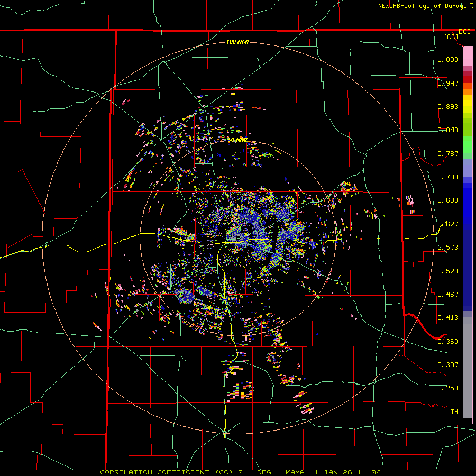Select the 0.253 legend value
The image size is (476, 476).
(x=448, y=388)
